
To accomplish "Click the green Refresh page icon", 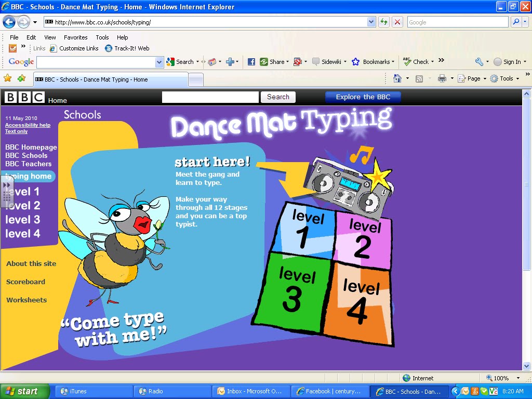I will 384,22.
